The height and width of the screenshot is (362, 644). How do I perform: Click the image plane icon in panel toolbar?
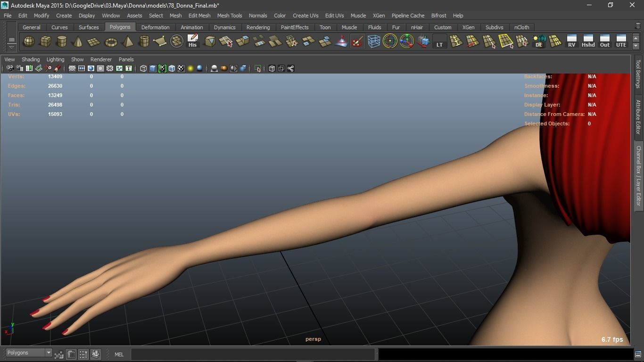38,68
